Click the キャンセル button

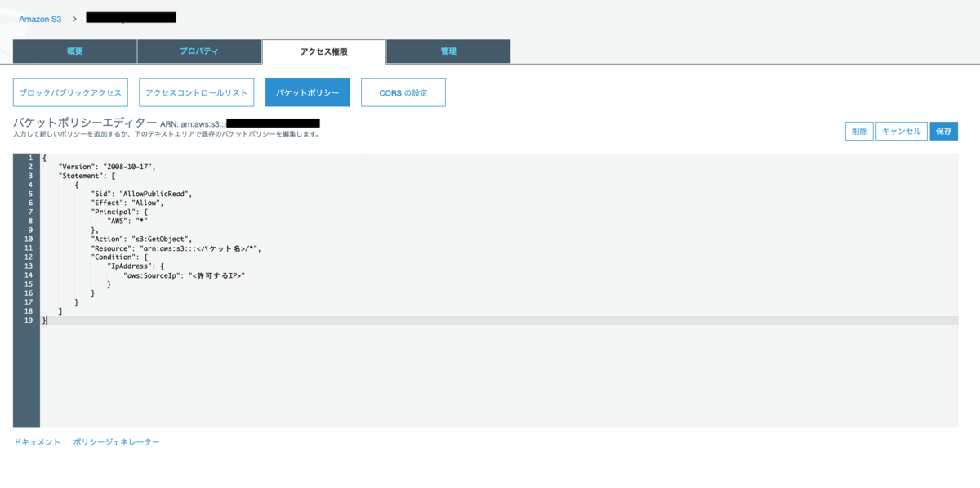(x=902, y=131)
